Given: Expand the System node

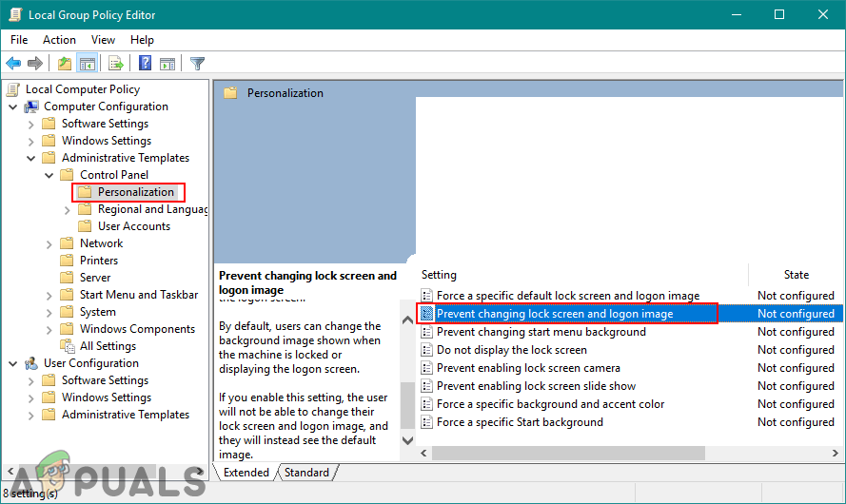Looking at the screenshot, I should tap(49, 313).
